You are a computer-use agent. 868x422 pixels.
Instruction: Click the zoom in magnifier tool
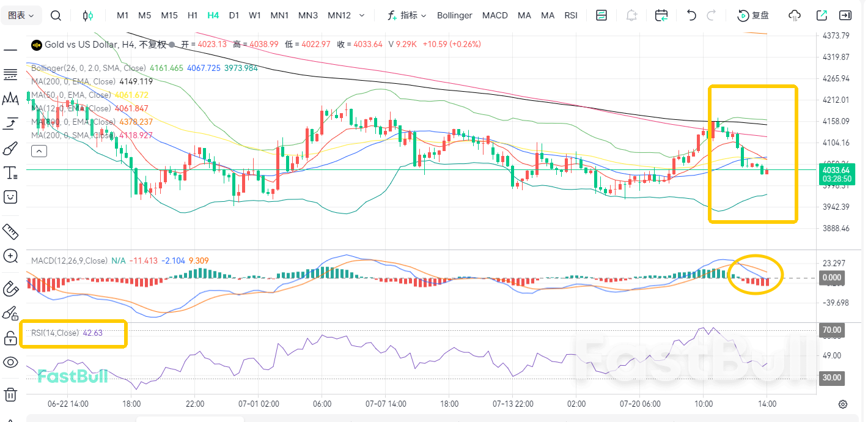pos(10,256)
